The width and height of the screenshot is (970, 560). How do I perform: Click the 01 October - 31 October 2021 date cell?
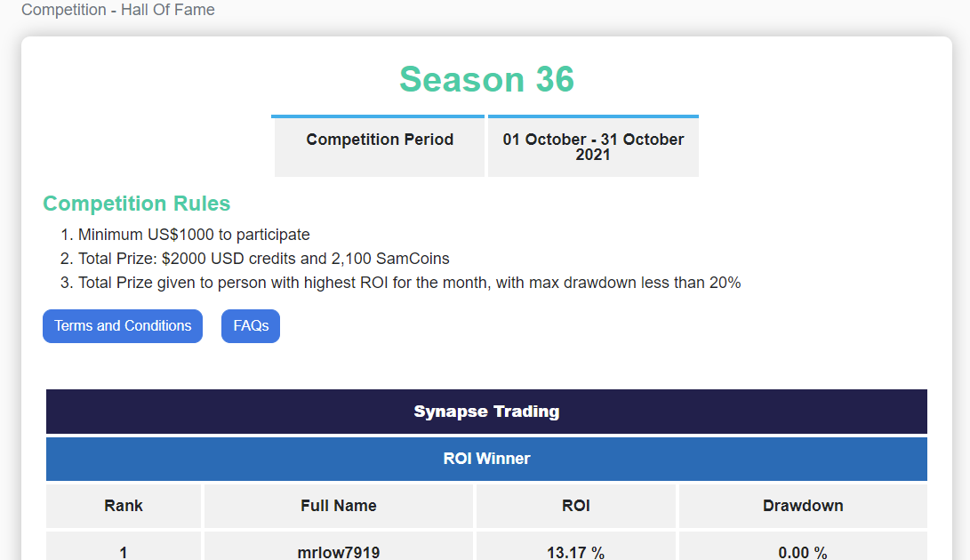(593, 147)
